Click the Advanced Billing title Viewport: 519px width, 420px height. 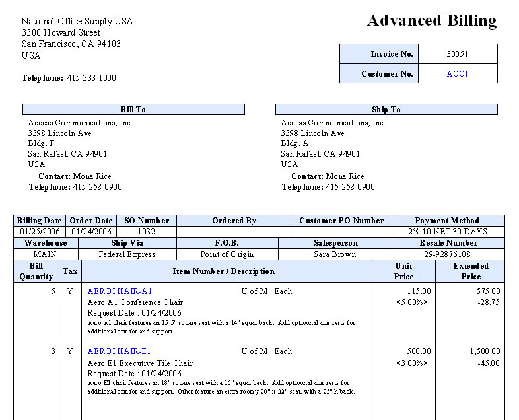pyautogui.click(x=431, y=20)
